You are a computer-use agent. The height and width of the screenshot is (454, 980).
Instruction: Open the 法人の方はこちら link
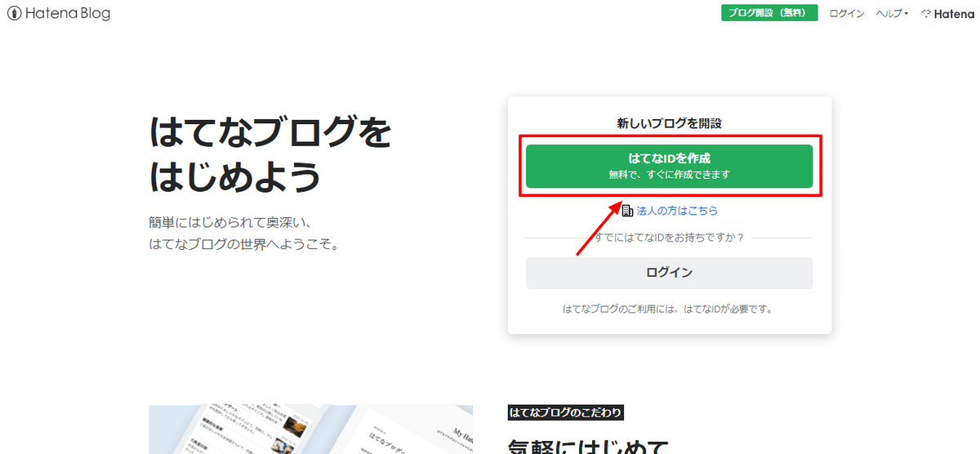[x=677, y=211]
